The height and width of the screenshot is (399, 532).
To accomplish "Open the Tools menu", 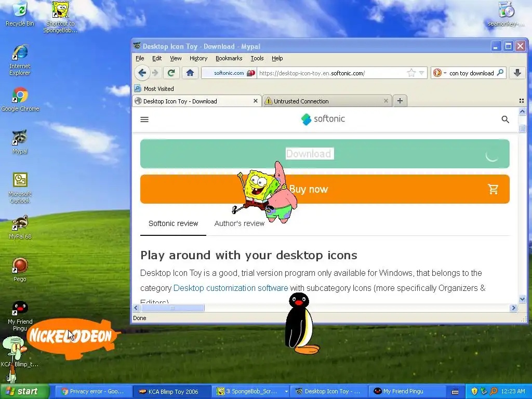I will click(x=257, y=58).
